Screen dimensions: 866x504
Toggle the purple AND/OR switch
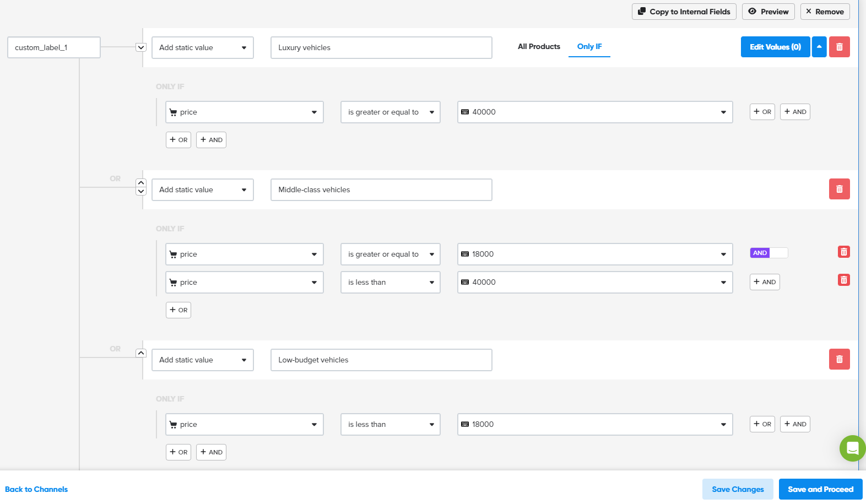click(768, 253)
